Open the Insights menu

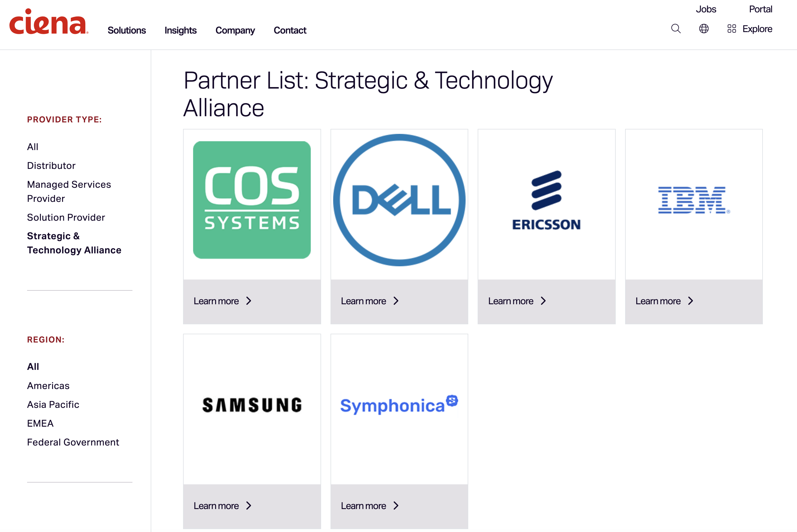click(x=180, y=30)
